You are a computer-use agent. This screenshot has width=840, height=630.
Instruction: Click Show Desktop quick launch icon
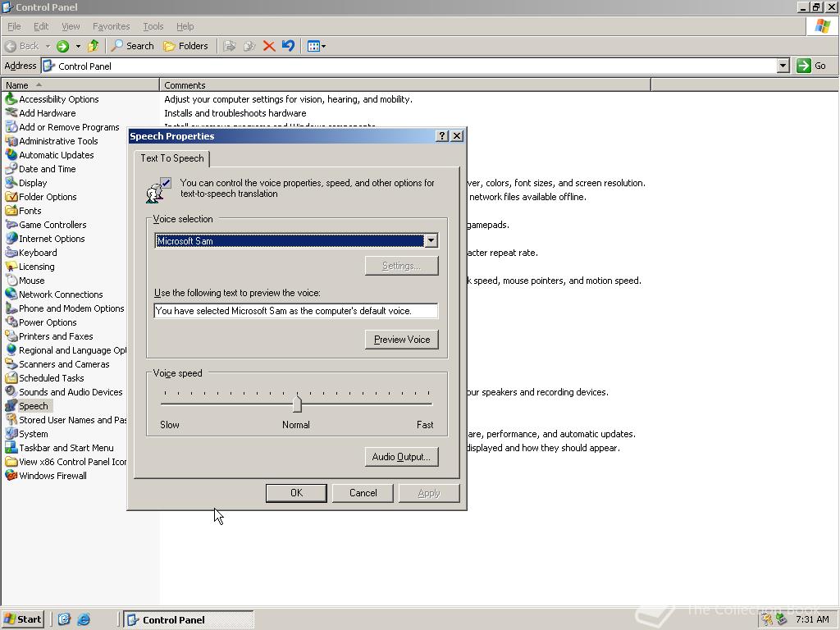click(64, 619)
